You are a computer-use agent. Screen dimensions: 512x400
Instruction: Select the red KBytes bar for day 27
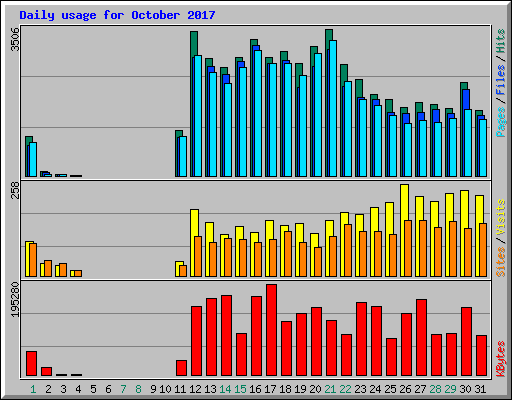(x=421, y=338)
